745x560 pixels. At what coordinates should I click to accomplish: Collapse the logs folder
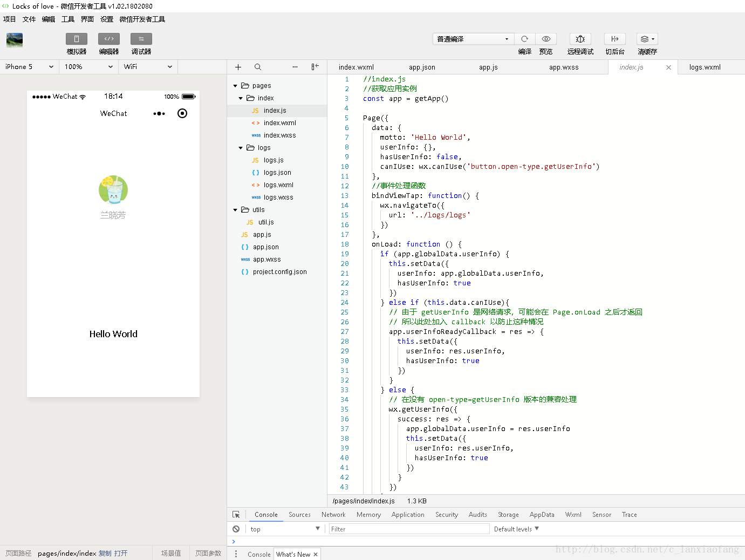point(241,148)
